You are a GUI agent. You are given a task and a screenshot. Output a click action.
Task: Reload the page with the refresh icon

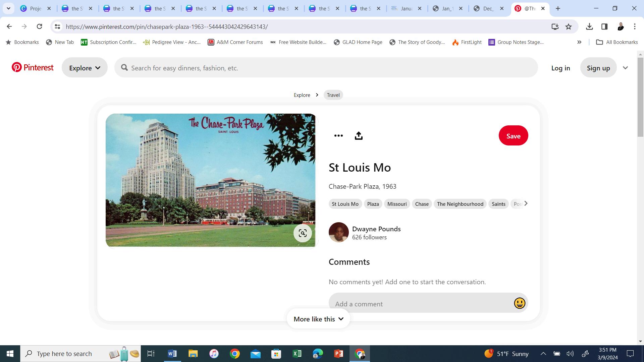39,26
